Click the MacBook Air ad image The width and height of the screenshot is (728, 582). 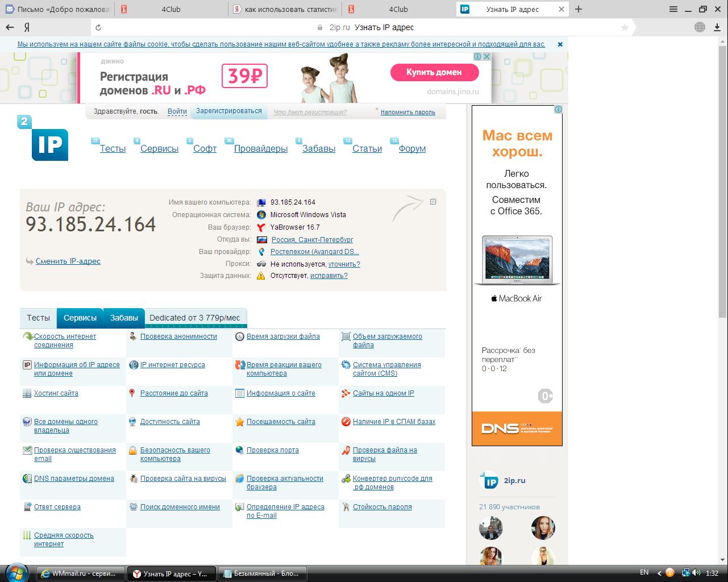coord(517,260)
